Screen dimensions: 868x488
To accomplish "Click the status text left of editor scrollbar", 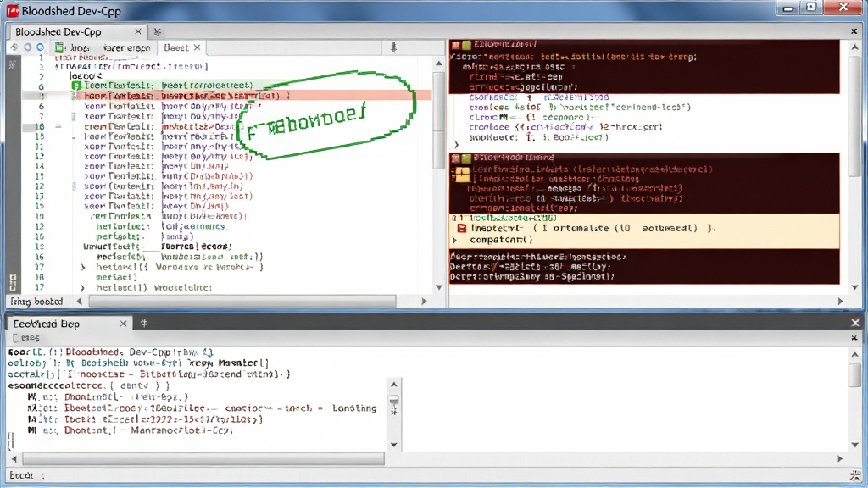I will tap(36, 302).
